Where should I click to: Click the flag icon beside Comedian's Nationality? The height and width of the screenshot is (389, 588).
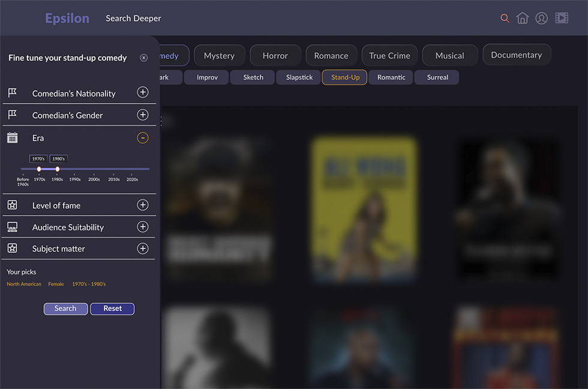12,93
